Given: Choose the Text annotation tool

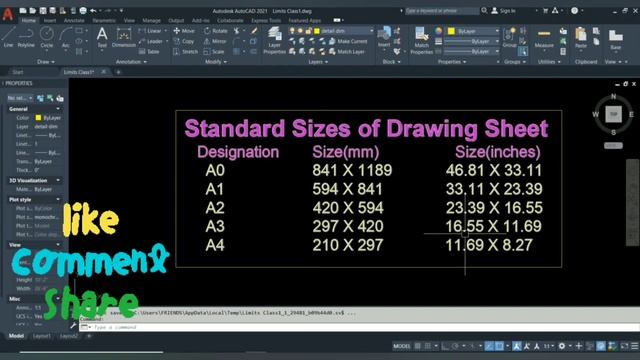Looking at the screenshot, I should pyautogui.click(x=102, y=37).
